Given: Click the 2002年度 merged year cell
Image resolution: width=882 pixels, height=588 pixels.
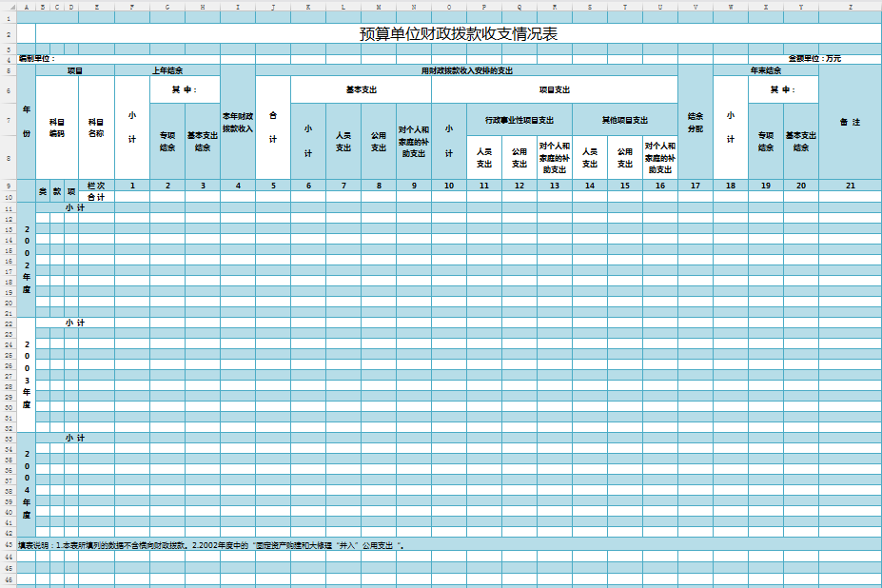Looking at the screenshot, I should pos(27,259).
